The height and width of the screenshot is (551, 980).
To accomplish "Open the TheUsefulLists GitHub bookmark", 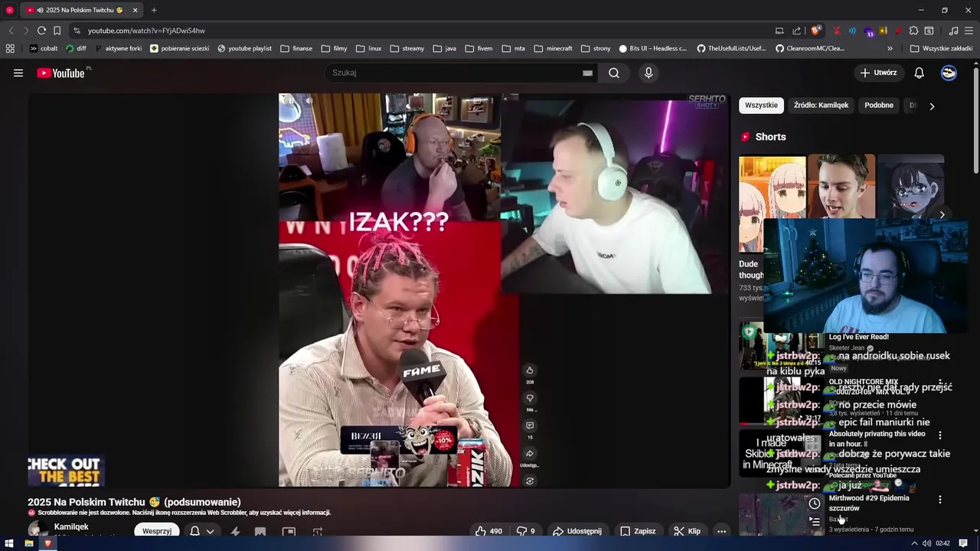I will (x=731, y=48).
